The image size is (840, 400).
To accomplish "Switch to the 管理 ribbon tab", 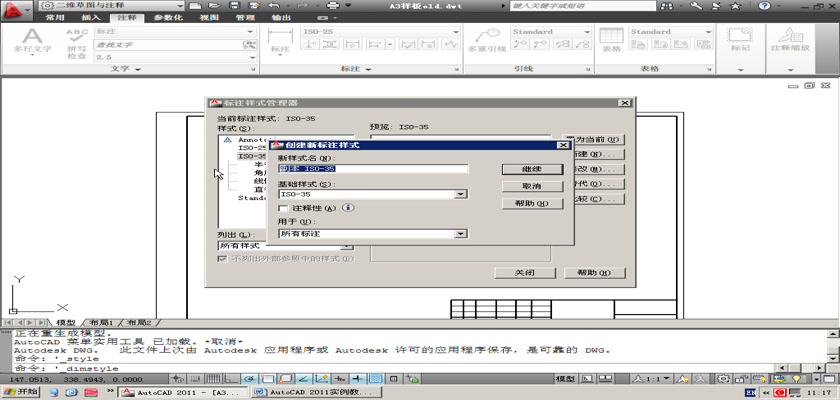I will click(245, 17).
